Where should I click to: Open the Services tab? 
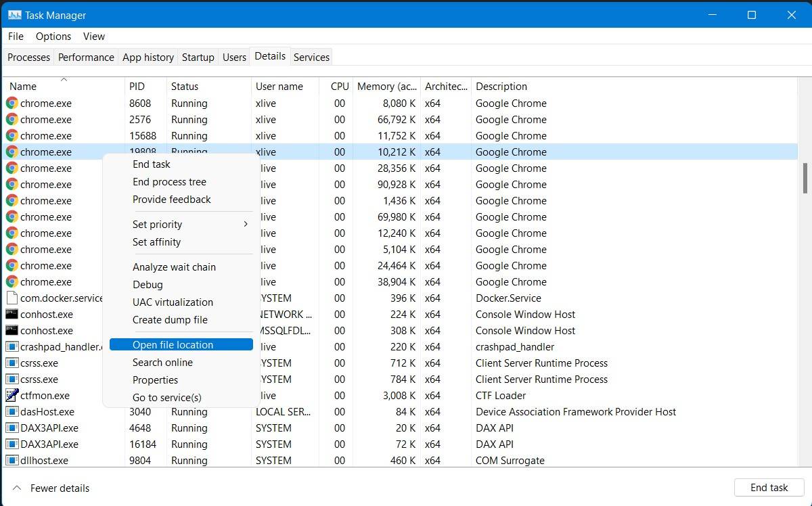pos(311,57)
